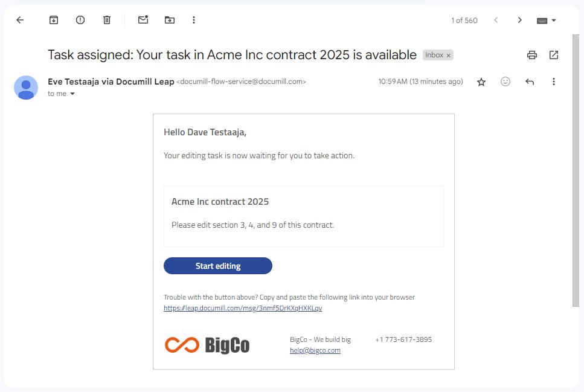Viewport: 584px width, 392px height.
Task: Print the email
Action: click(x=532, y=54)
